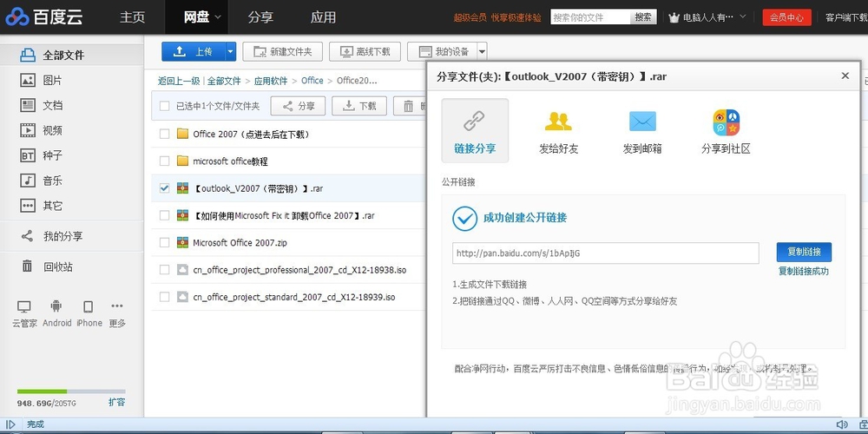868x434 pixels.
Task: Go to the 分享 tab
Action: (260, 17)
